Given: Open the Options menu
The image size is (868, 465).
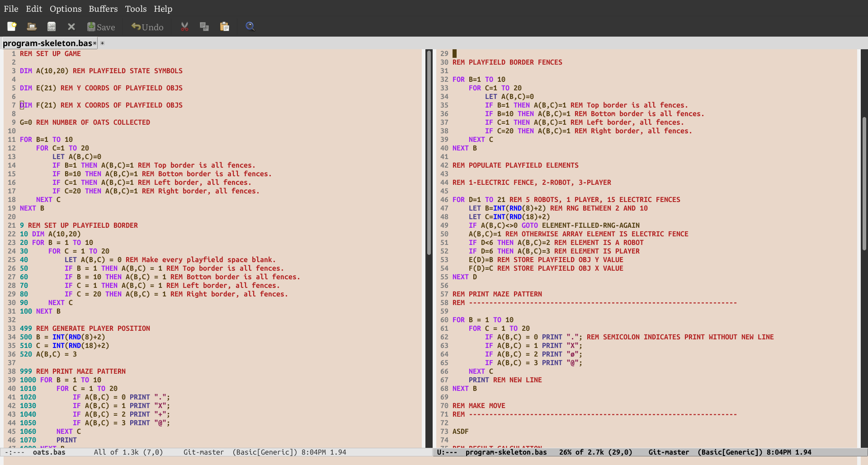Looking at the screenshot, I should coord(66,9).
